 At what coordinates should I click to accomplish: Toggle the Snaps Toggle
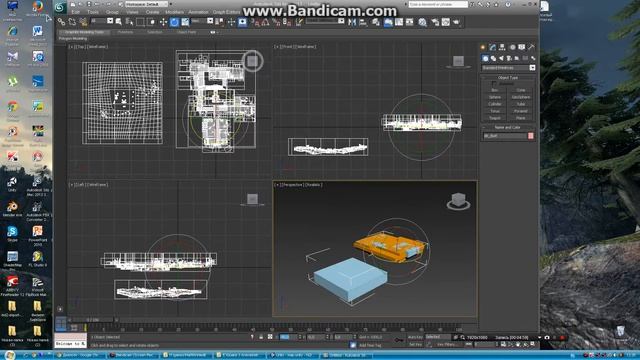click(254, 22)
